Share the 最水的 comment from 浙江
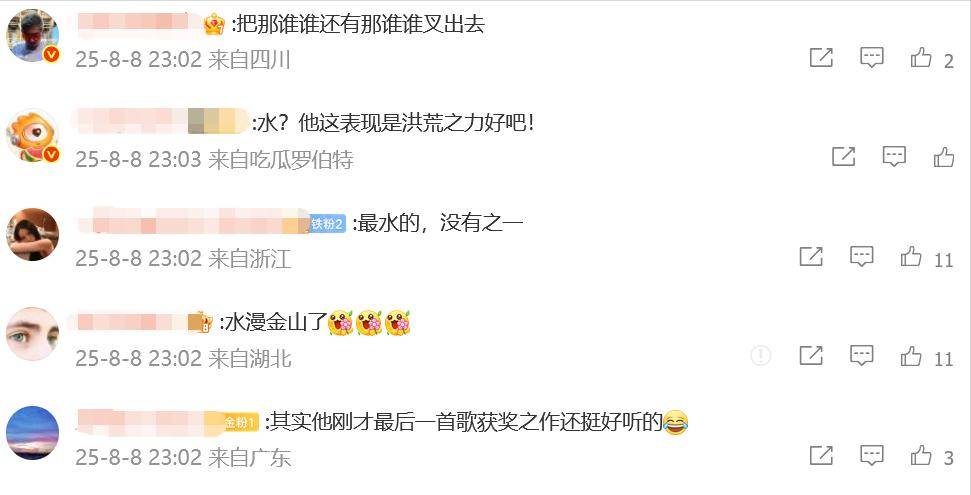Screen dimensions: 971x495 tap(811, 256)
